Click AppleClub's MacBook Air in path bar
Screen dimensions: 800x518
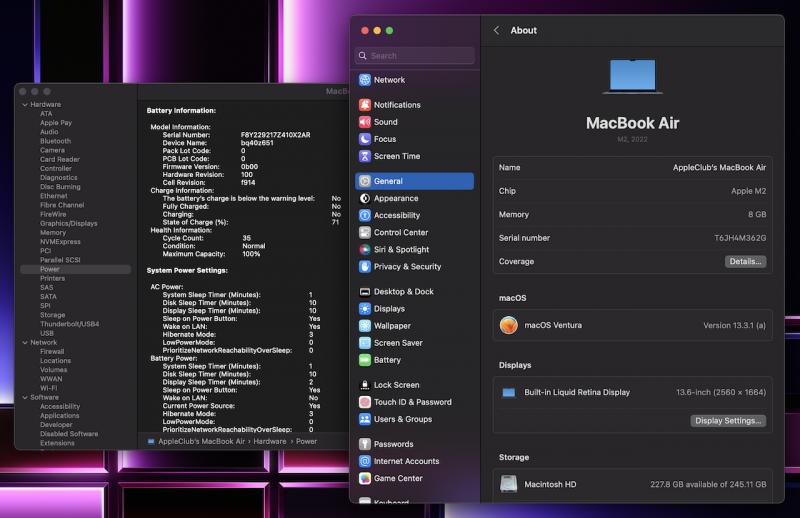[x=202, y=441]
